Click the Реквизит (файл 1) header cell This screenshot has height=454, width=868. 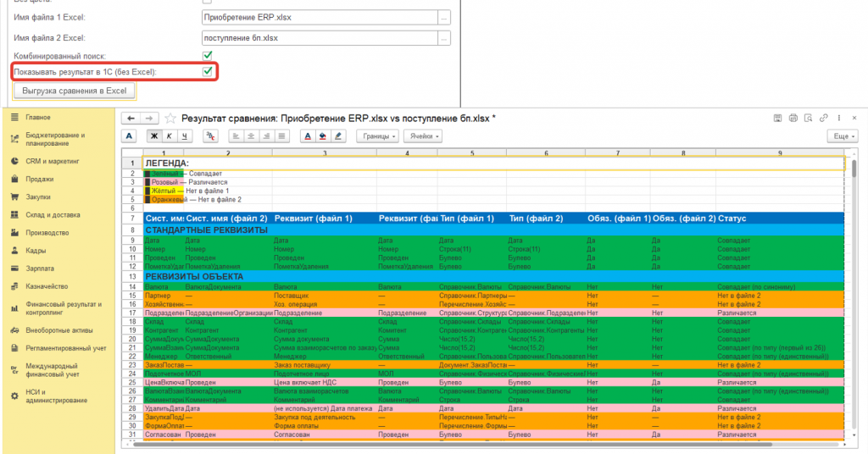pyautogui.click(x=324, y=219)
